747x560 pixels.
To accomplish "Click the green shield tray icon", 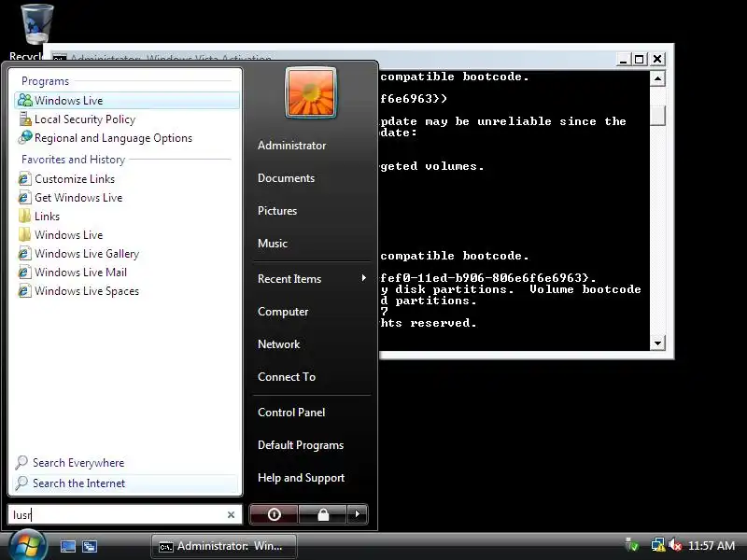I will point(632,545).
